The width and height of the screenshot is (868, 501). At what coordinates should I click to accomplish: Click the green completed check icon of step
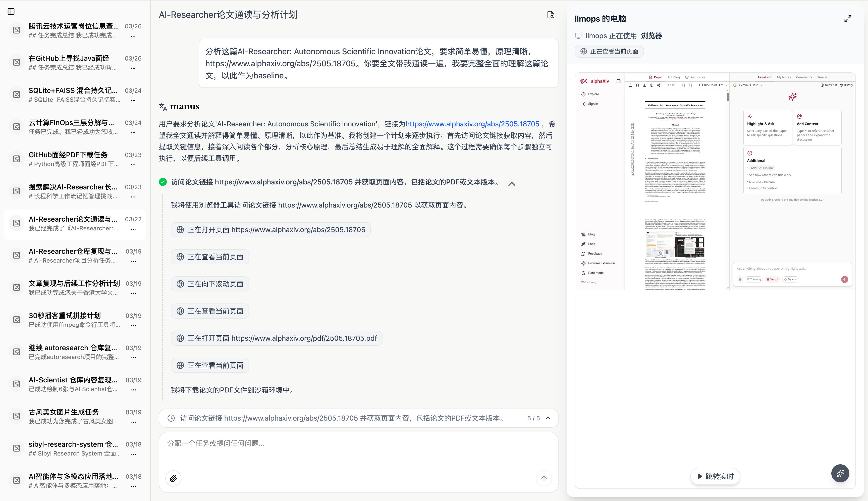pyautogui.click(x=163, y=182)
